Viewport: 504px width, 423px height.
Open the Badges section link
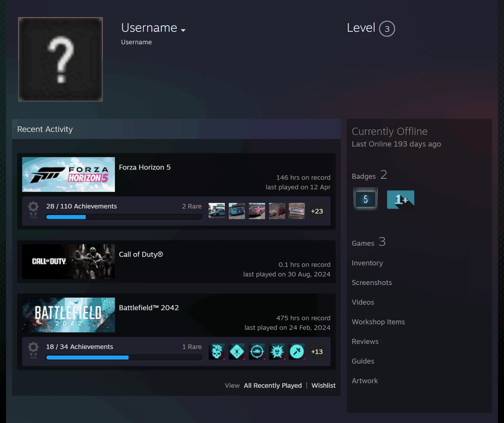click(369, 175)
